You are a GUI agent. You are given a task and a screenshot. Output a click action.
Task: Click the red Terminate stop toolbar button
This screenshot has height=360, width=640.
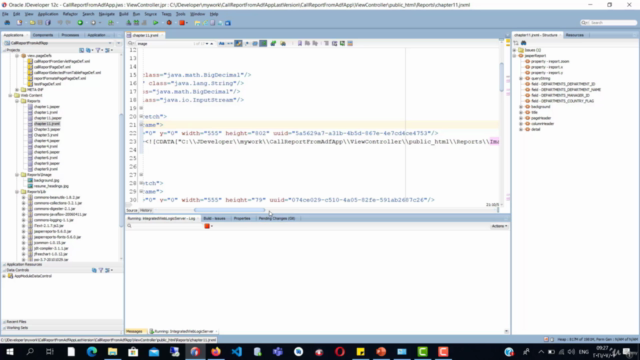182,23
